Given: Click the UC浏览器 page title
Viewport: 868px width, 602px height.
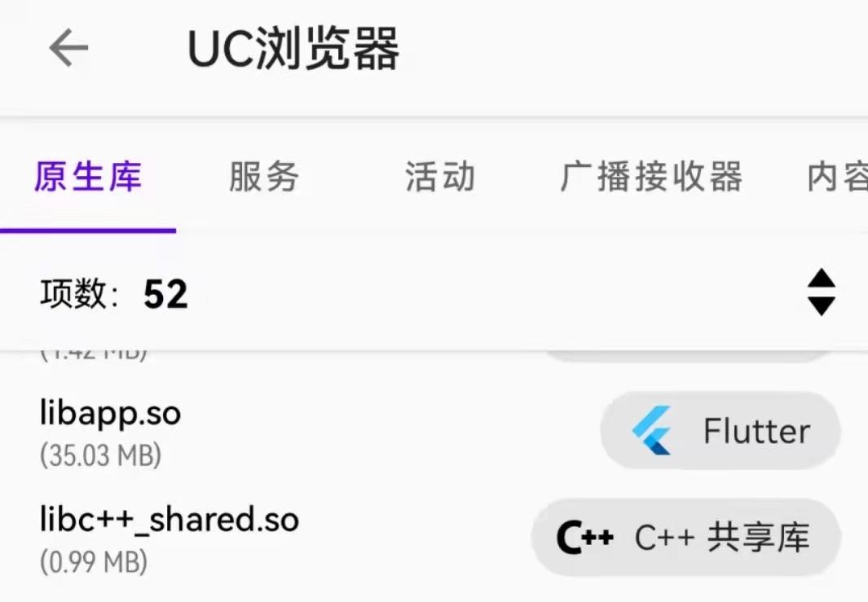Looking at the screenshot, I should (293, 48).
